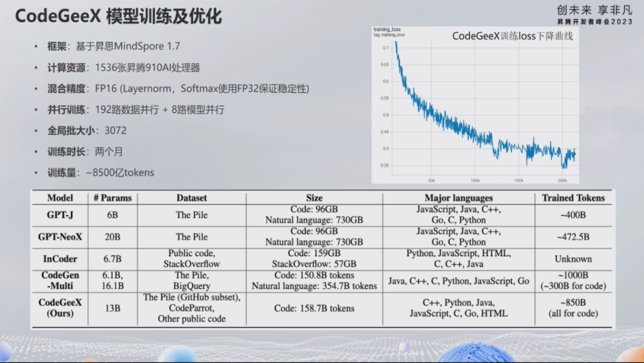Click the 'Code: 150.8B tokens' size cell
The image size is (644, 363).
click(314, 281)
